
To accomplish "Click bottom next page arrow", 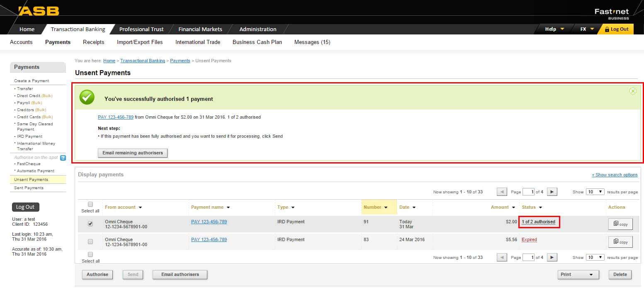I will tap(552, 258).
